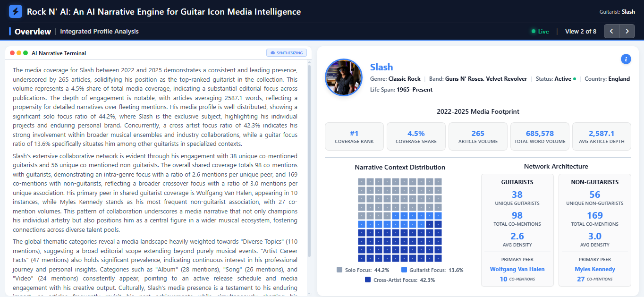Open the Myles Kennedy peer link
This screenshot has width=644, height=297.
click(x=595, y=269)
